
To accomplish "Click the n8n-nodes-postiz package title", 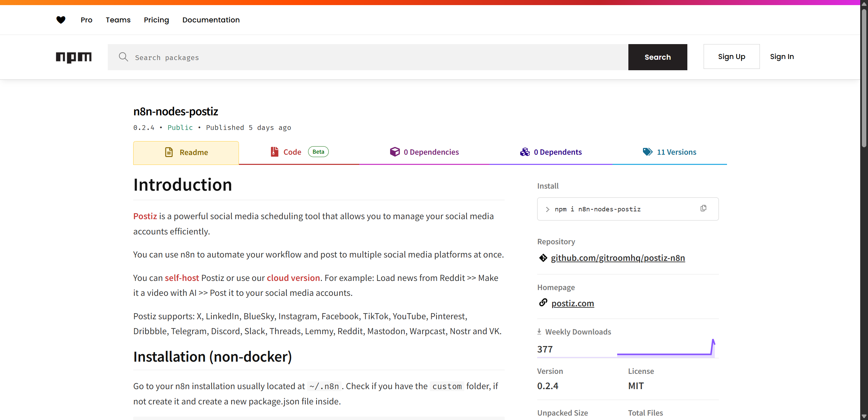I will (x=176, y=111).
